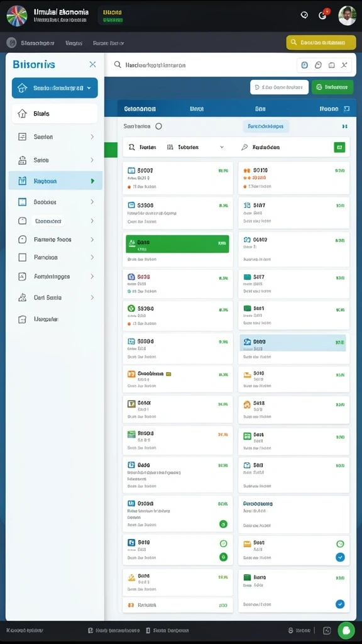362x644 pixels.
Task: Expand the chevron on the letter-A icon sidebar row
Action: click(x=92, y=277)
